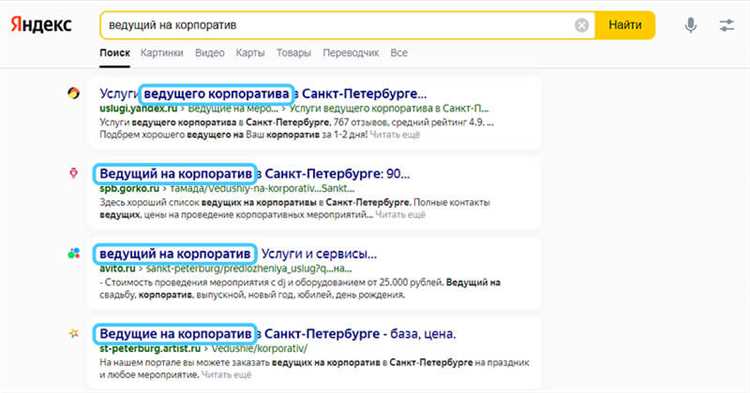Image resolution: width=750 pixels, height=393 pixels.
Task: Click the spb.gorko.ru domain link
Action: point(129,188)
